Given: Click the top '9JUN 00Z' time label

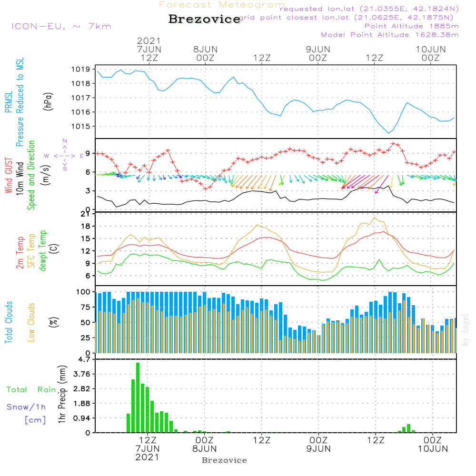Looking at the screenshot, I should point(318,54).
